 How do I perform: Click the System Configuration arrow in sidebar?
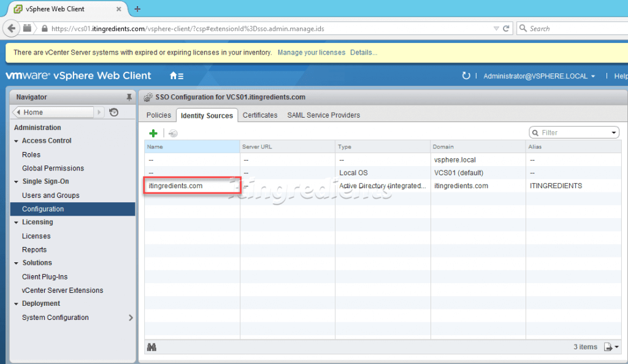point(131,318)
